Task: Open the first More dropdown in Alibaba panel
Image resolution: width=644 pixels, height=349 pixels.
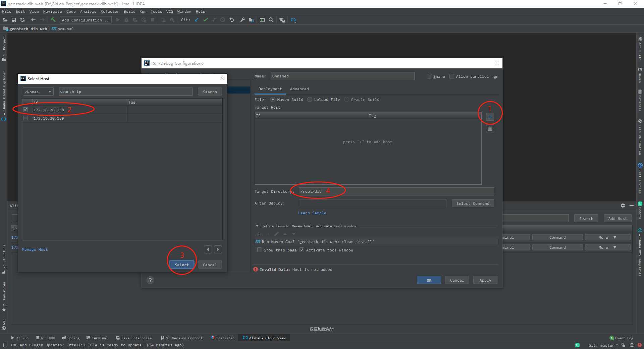Action: tap(607, 237)
